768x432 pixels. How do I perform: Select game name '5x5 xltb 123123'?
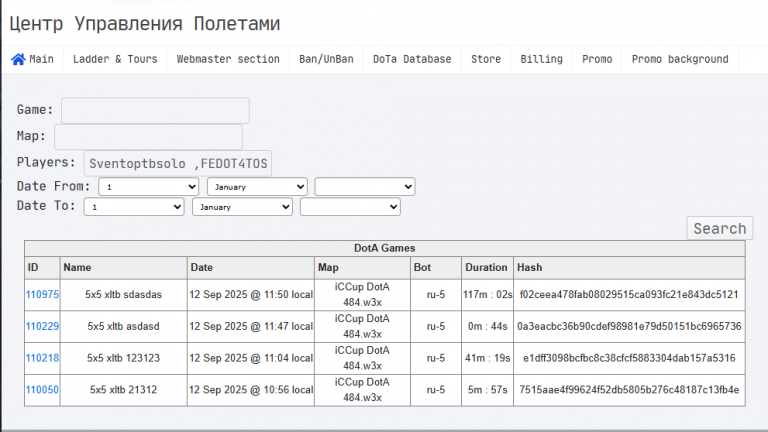pyautogui.click(x=123, y=358)
